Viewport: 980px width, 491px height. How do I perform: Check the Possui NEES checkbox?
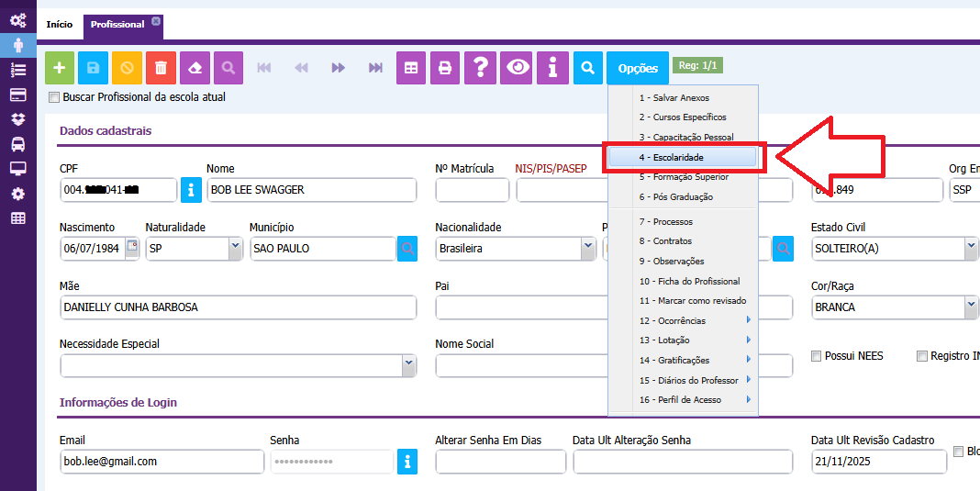point(817,356)
